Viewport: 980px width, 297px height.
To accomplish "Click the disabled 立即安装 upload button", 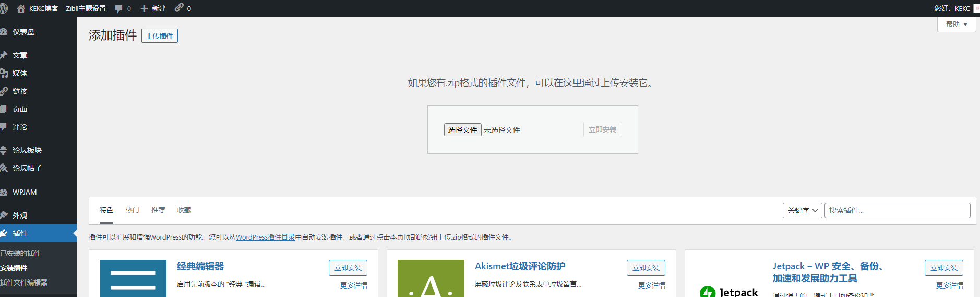I will 602,129.
